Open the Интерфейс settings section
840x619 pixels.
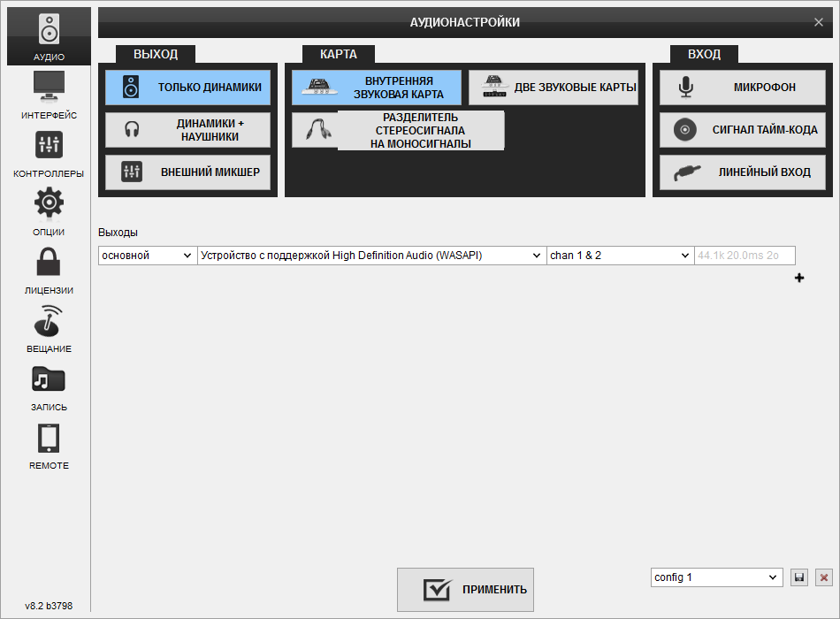(49, 96)
